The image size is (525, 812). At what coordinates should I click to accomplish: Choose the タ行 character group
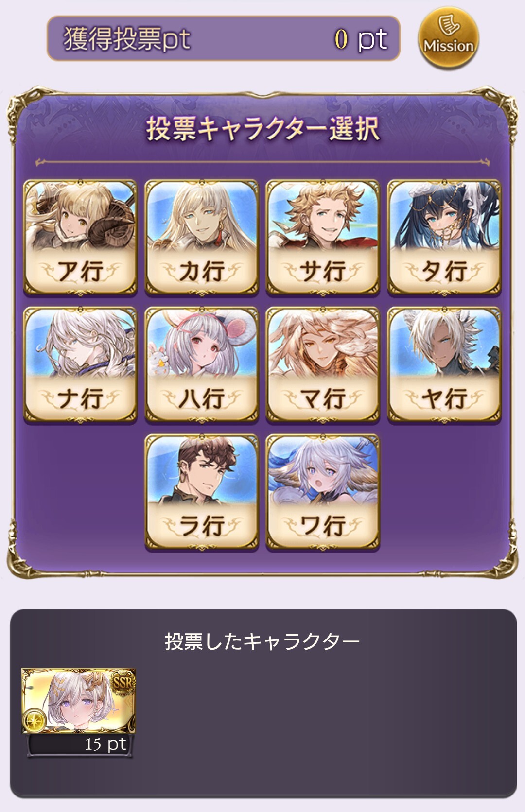(444, 237)
